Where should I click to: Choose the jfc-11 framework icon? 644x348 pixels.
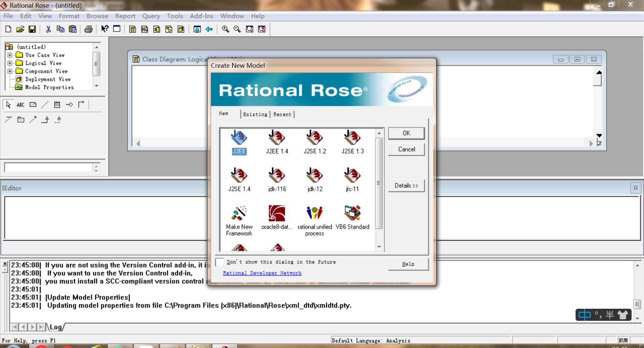352,180
